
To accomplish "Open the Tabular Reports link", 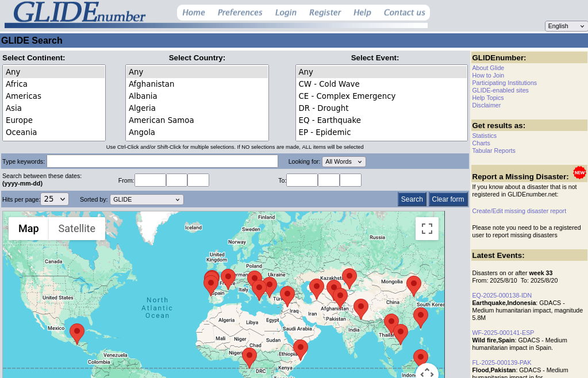I will (x=494, y=151).
